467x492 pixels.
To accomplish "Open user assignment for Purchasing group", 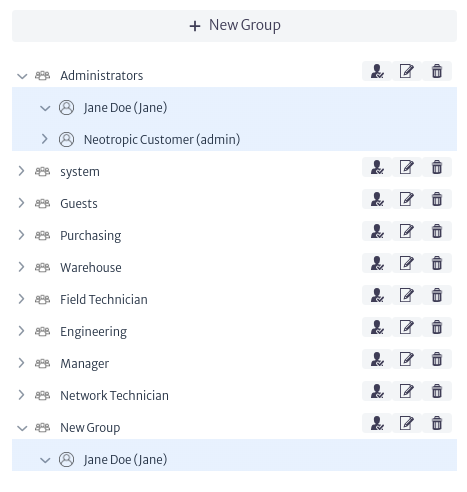I will pos(377,231).
